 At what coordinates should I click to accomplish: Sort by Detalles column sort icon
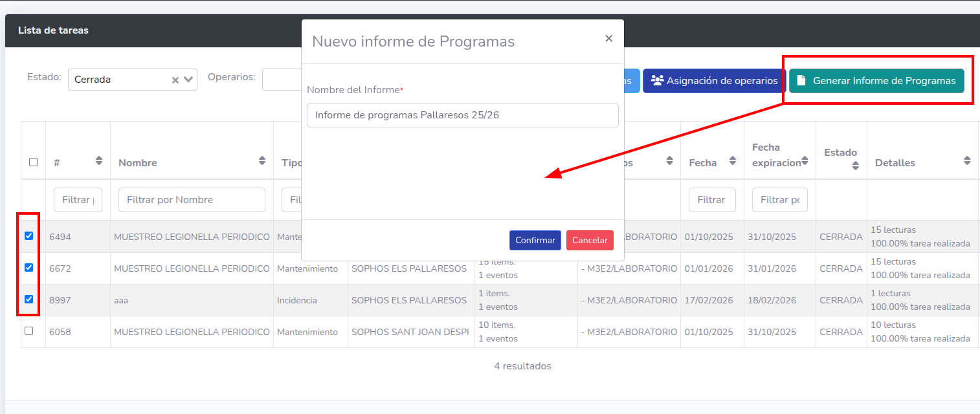point(967,160)
